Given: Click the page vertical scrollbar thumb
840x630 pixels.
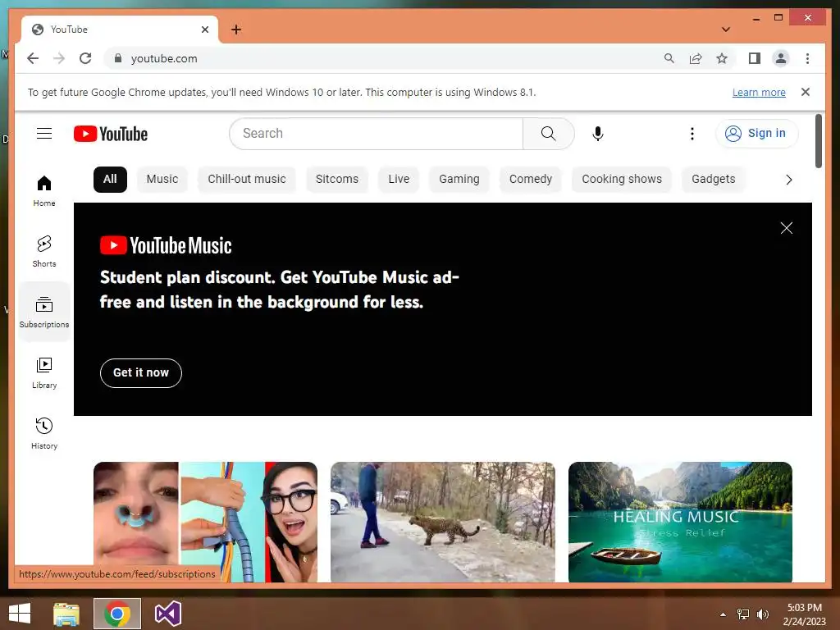Looking at the screenshot, I should point(818,141).
